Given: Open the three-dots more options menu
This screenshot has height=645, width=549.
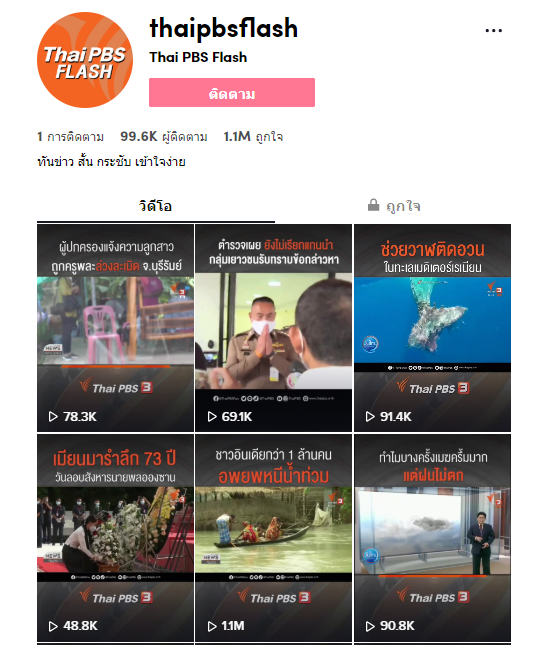Looking at the screenshot, I should pyautogui.click(x=493, y=30).
